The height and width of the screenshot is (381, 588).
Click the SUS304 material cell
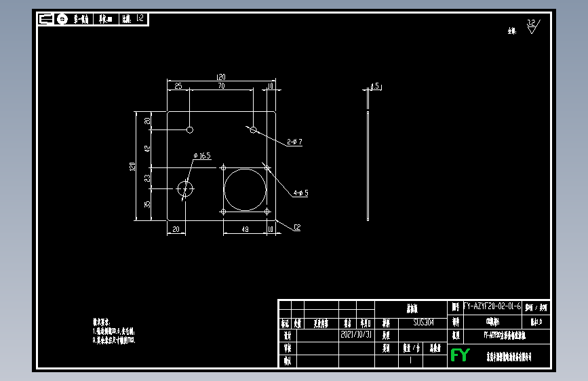(x=423, y=322)
